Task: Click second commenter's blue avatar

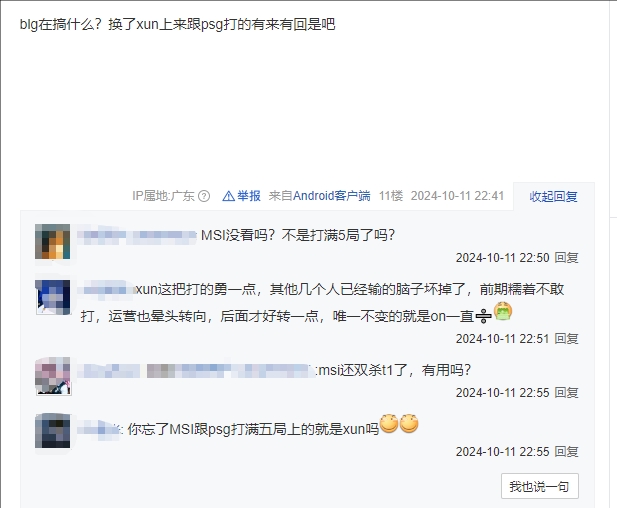Action: [53, 297]
